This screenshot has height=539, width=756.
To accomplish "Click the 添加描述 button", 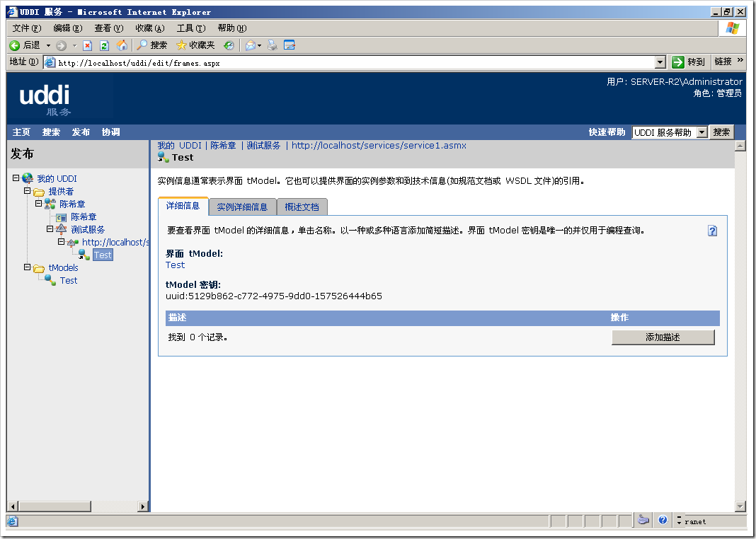I will [x=663, y=337].
